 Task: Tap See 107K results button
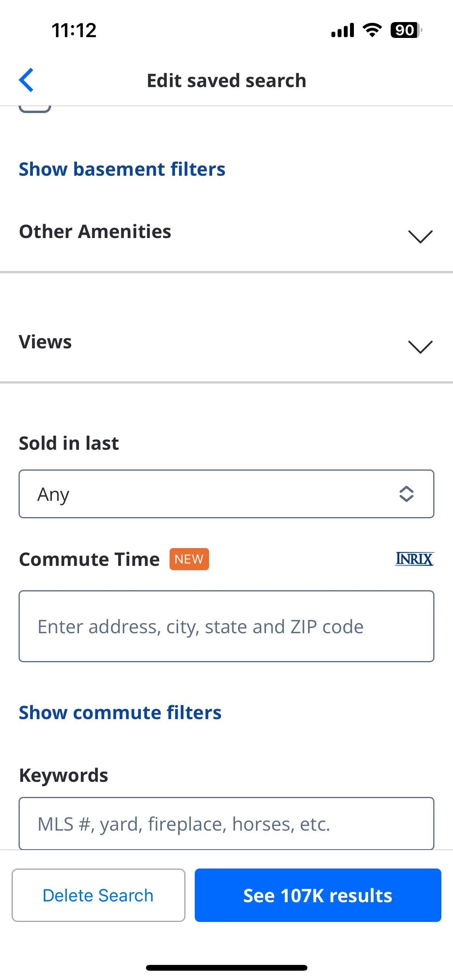[x=318, y=895]
